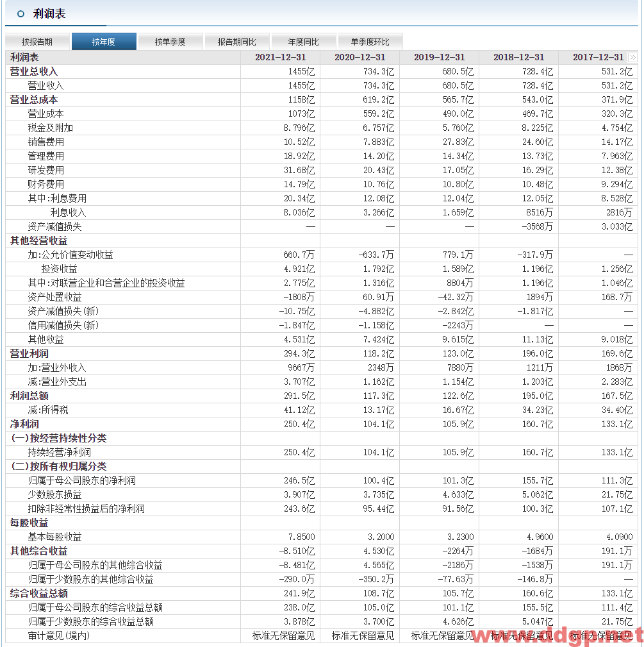Click the 2017-12-31 column header
The width and height of the screenshot is (644, 647).
[599, 57]
